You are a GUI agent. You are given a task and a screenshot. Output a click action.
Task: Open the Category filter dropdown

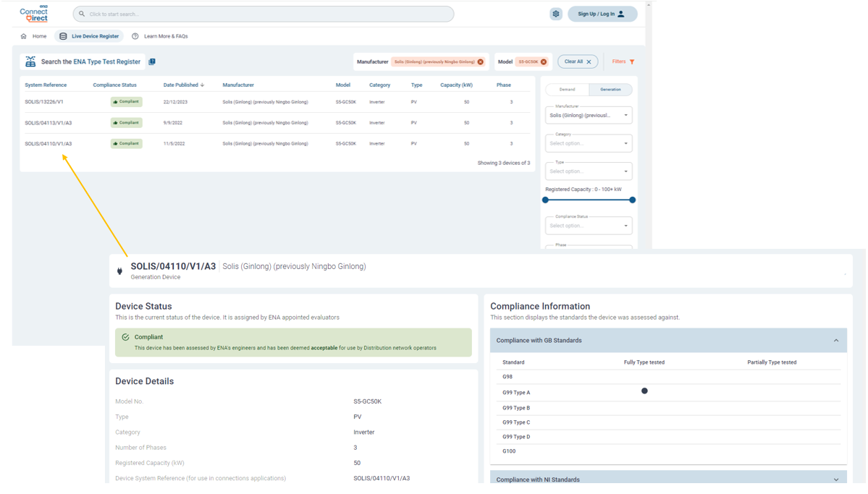589,143
